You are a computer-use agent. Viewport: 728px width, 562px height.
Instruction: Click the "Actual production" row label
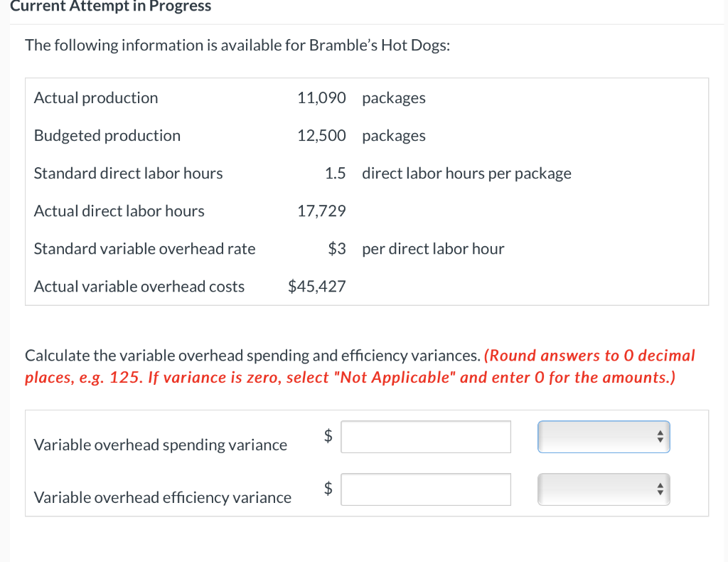tap(96, 98)
